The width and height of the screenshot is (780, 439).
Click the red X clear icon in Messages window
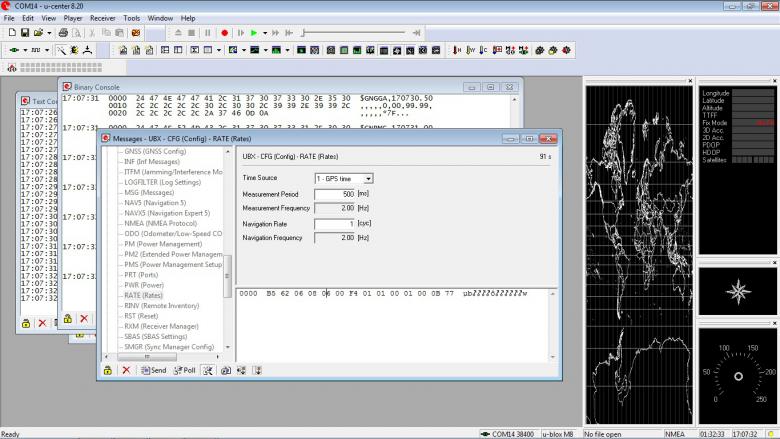click(x=126, y=370)
